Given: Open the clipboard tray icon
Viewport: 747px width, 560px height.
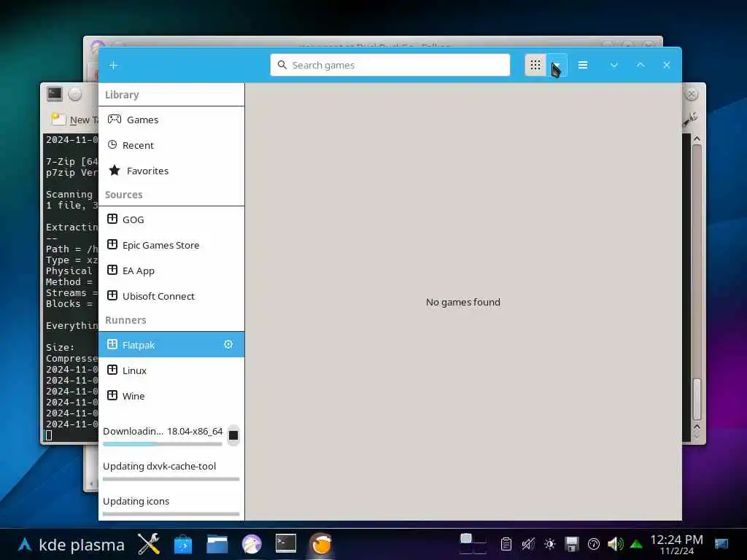Looking at the screenshot, I should tap(506, 544).
